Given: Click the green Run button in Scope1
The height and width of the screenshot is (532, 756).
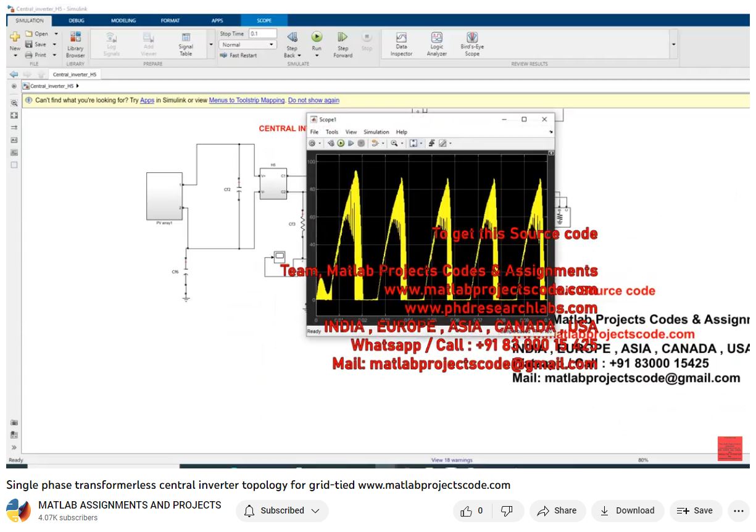Looking at the screenshot, I should click(x=341, y=143).
